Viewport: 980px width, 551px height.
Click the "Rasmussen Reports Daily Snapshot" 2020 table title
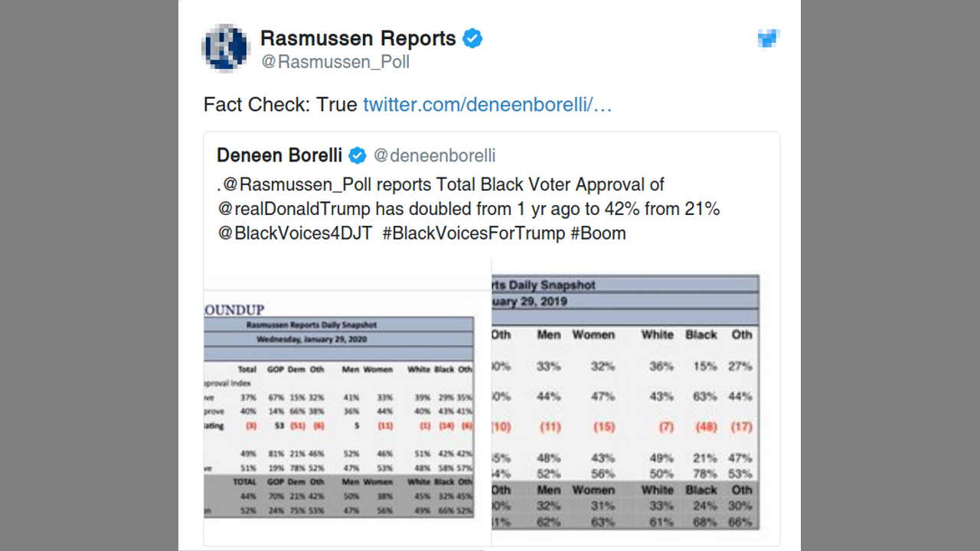click(311, 324)
